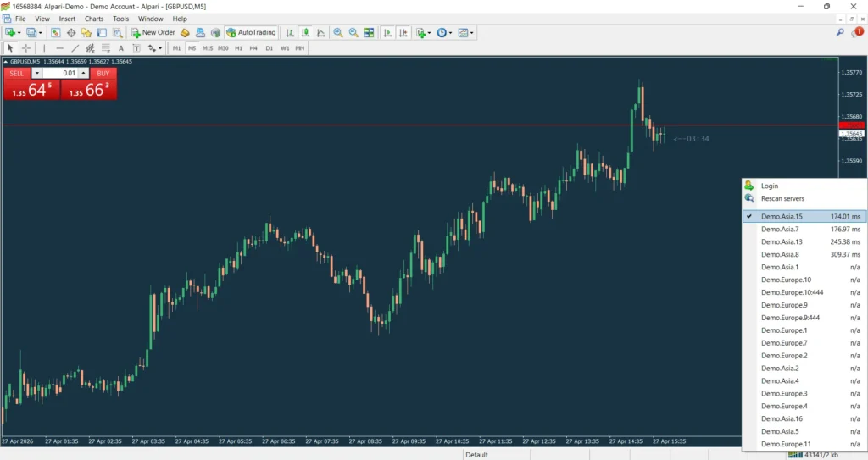
Task: Select the Crosshair tool
Action: [x=25, y=48]
